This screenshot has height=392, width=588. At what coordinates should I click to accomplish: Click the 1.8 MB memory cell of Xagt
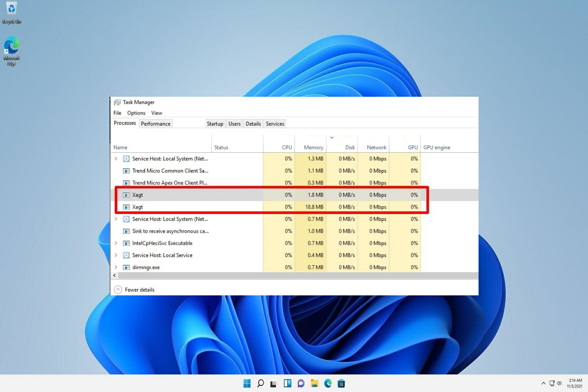(311, 195)
